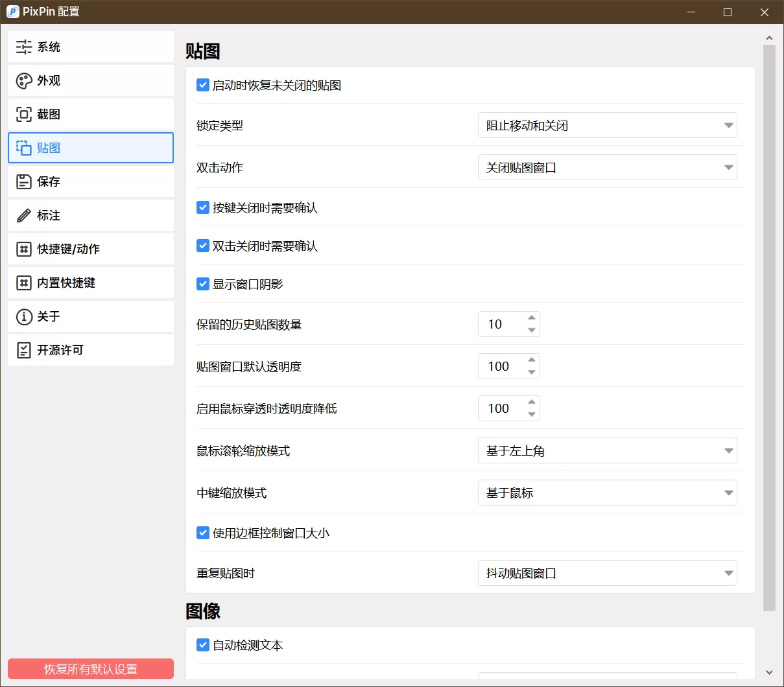The image size is (784, 687).
Task: Click the 恢复所有默认设置 reset button
Action: tap(90, 669)
